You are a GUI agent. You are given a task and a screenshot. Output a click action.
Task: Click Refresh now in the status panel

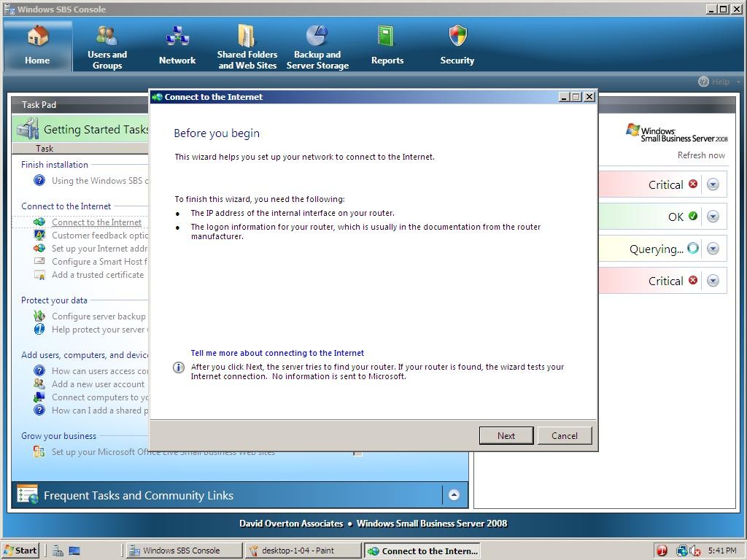(x=701, y=155)
